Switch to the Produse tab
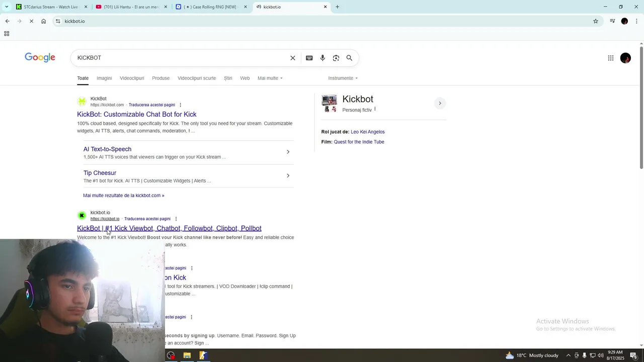 pyautogui.click(x=161, y=78)
